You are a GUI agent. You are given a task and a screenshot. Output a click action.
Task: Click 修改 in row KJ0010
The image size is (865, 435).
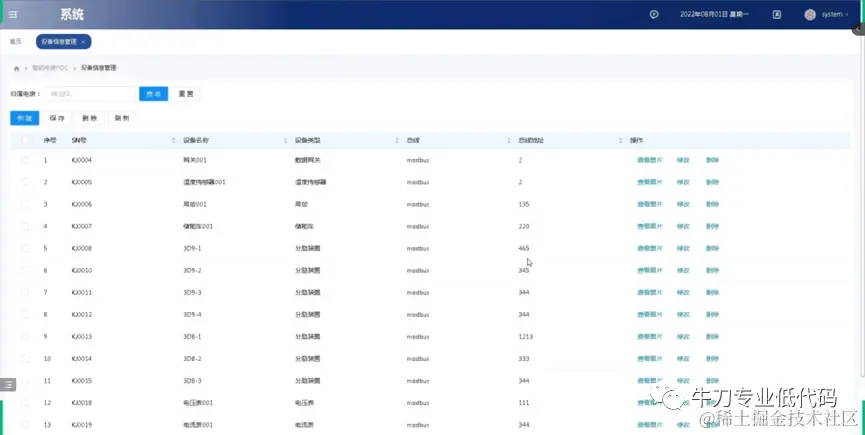683,270
